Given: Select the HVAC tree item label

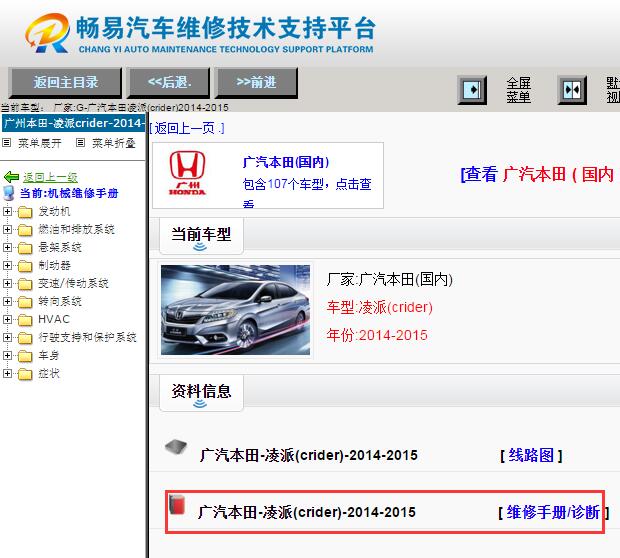Looking at the screenshot, I should [x=54, y=319].
